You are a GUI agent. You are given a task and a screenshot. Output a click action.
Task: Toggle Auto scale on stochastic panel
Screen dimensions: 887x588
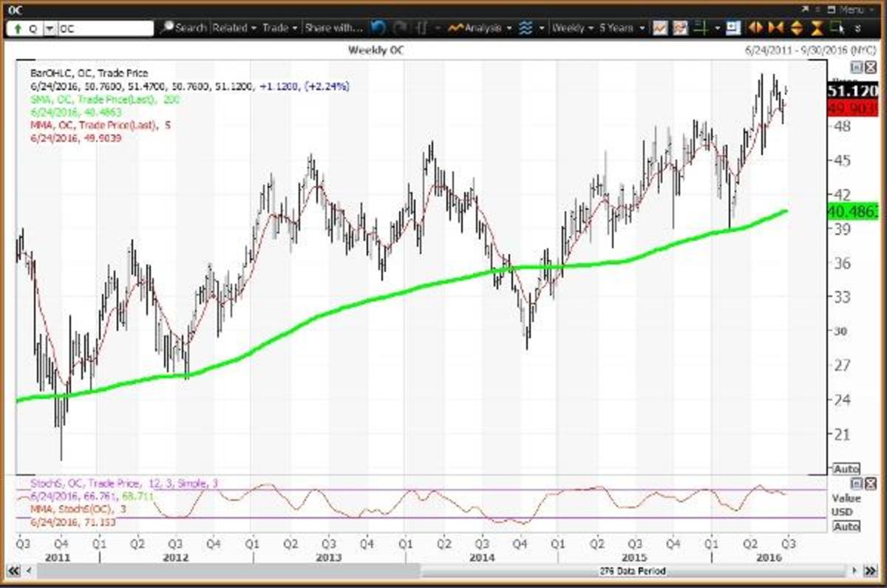coord(846,527)
